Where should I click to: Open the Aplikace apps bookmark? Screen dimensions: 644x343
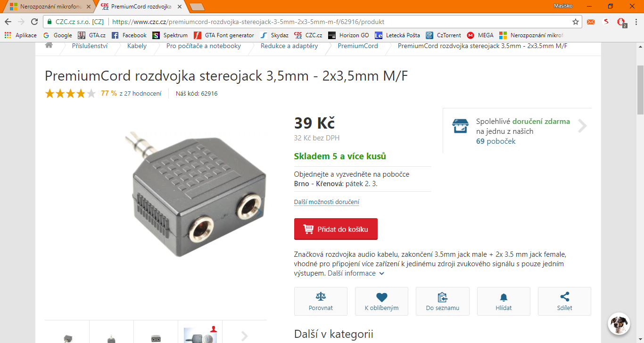click(x=20, y=35)
